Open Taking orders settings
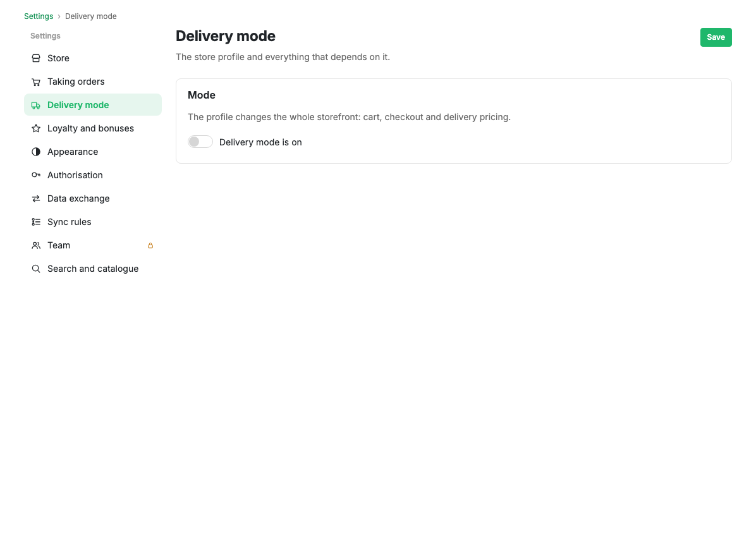Screen dimensions: 756x536 click(x=92, y=82)
